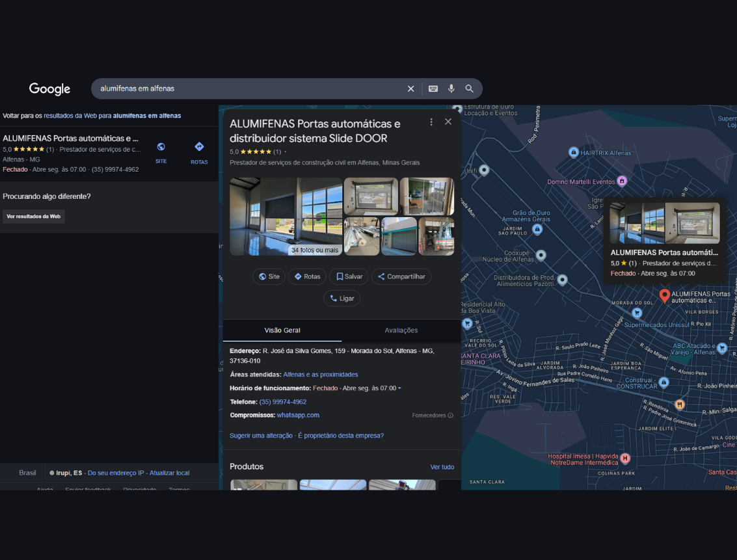Open the Alfenas e as proximidades link
The height and width of the screenshot is (560, 737).
pyautogui.click(x=321, y=375)
